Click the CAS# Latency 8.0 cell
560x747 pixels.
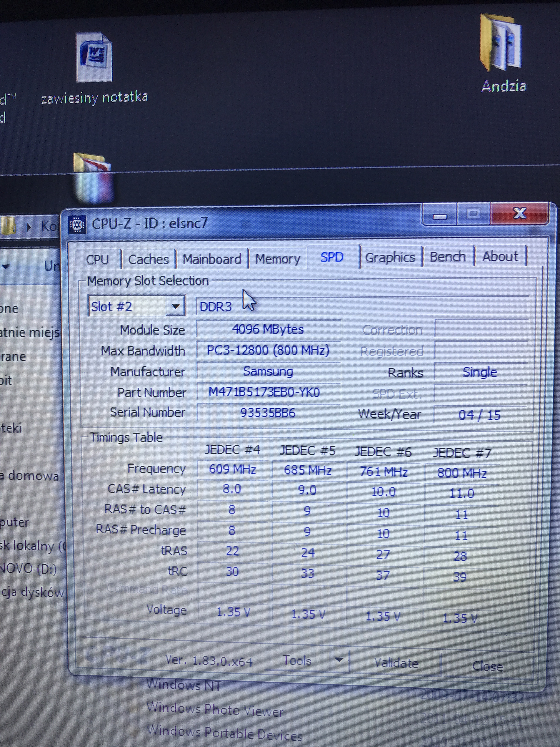232,489
